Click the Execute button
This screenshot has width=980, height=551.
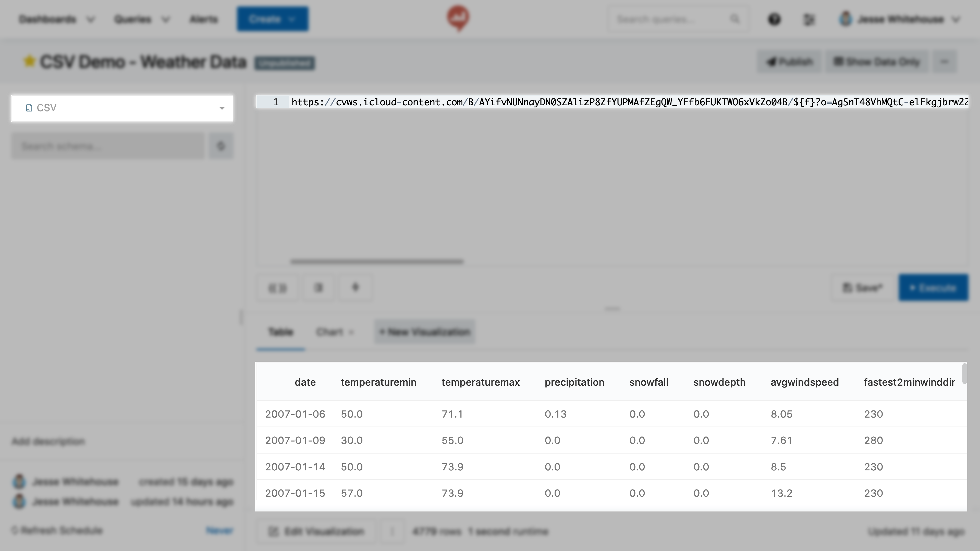point(933,288)
